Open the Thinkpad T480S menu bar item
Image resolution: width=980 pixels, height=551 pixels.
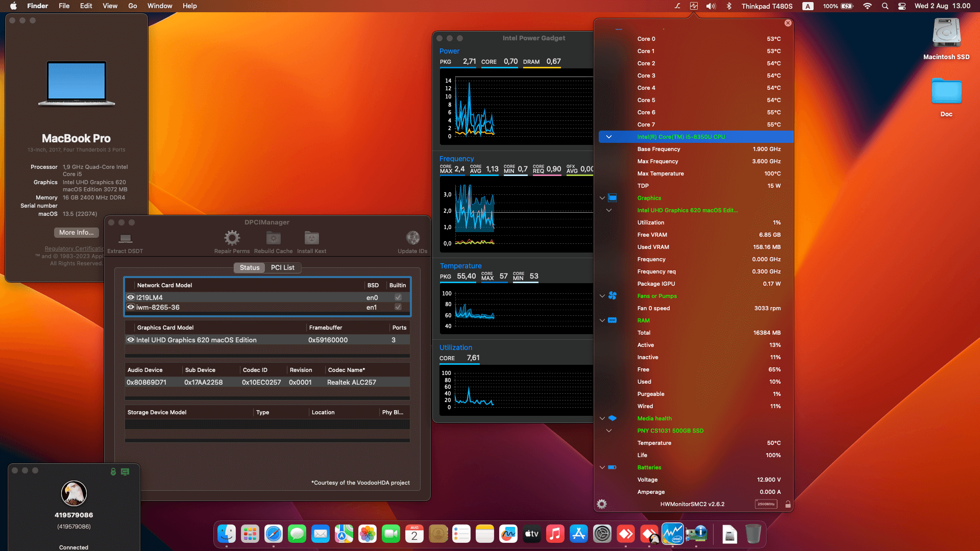click(767, 6)
